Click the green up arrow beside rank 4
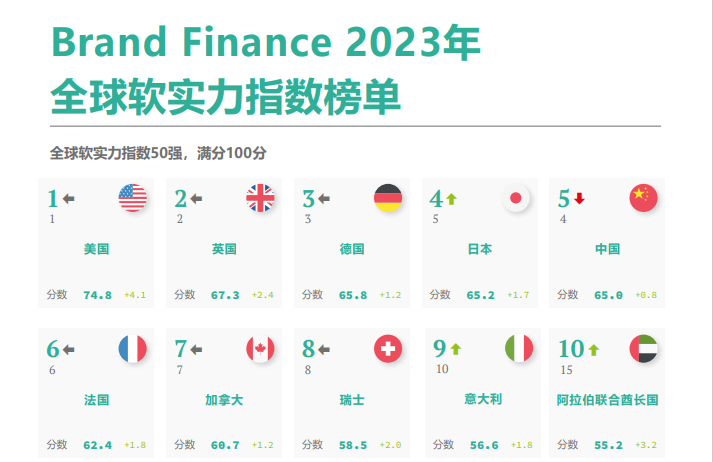713x462 pixels. tap(452, 199)
